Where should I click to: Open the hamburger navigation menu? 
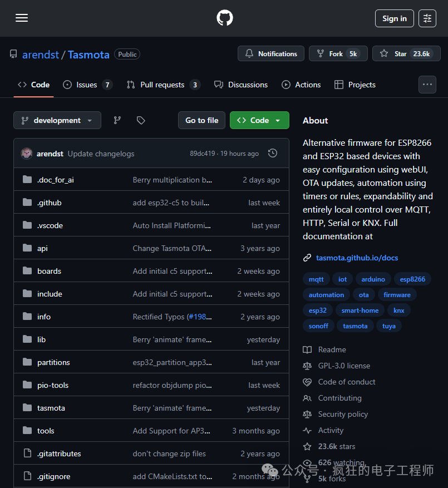22,18
